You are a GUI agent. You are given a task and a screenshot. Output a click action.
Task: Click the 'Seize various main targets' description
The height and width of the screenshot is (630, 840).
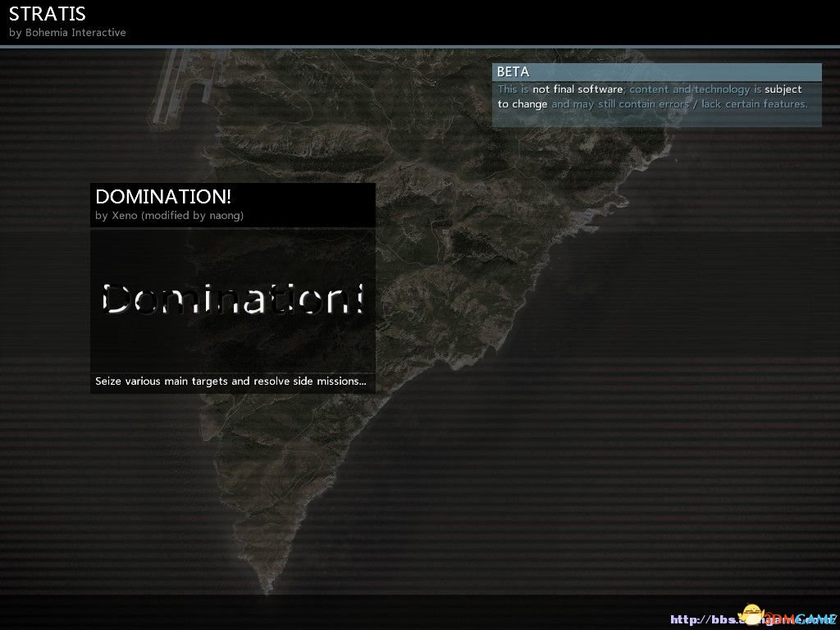point(231,381)
